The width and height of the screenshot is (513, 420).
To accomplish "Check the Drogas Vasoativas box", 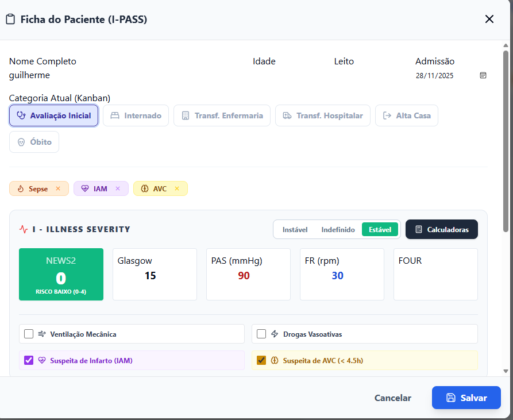I will pyautogui.click(x=261, y=334).
